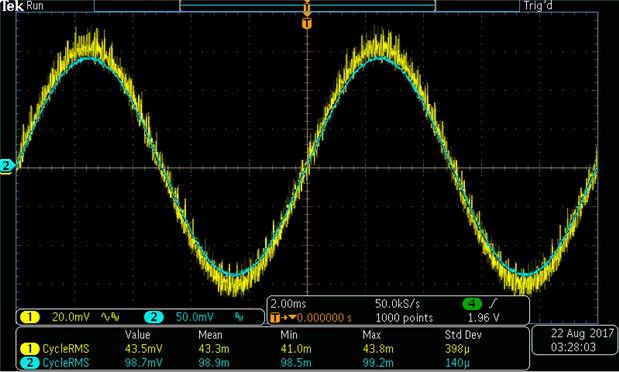619x372 pixels.
Task: Click the 43.5mV measurement value
Action: point(144,349)
